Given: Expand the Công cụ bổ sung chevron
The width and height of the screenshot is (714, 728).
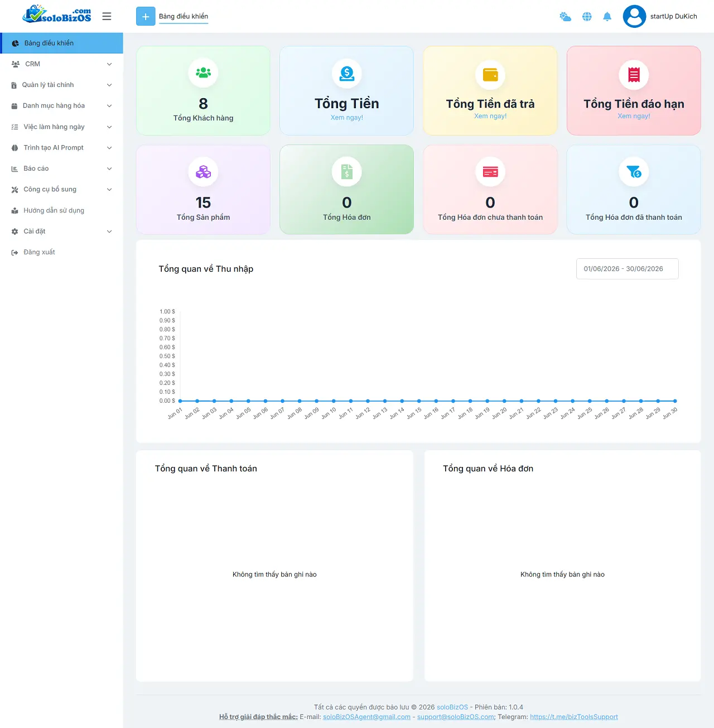Looking at the screenshot, I should (109, 190).
